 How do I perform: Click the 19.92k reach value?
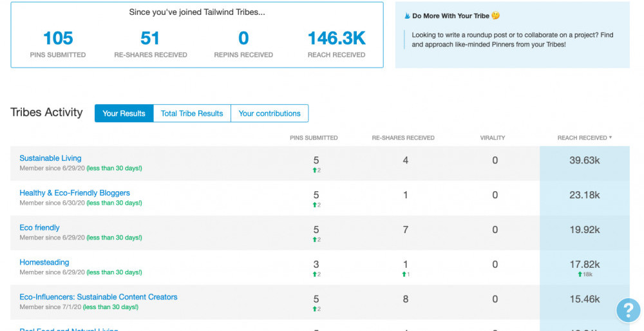(x=585, y=230)
